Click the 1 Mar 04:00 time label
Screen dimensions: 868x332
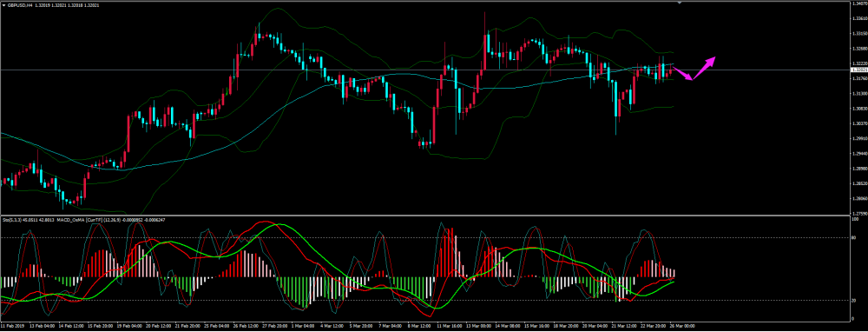(x=302, y=326)
